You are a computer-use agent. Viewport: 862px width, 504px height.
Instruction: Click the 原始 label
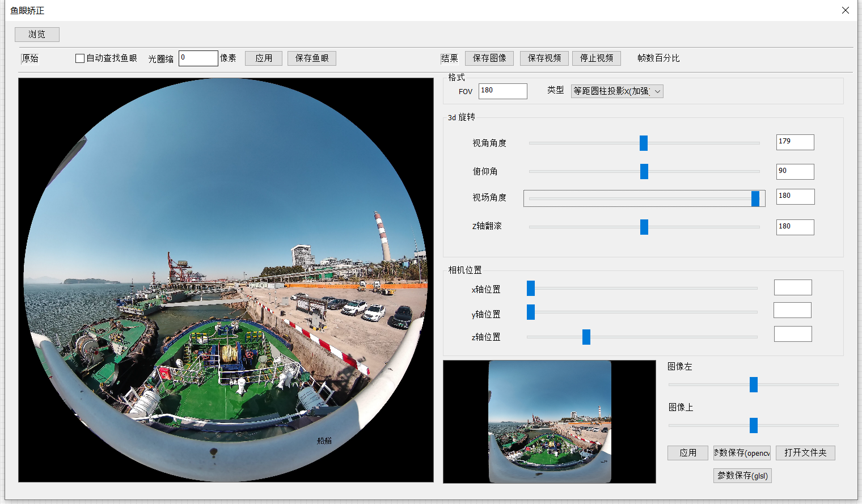30,58
